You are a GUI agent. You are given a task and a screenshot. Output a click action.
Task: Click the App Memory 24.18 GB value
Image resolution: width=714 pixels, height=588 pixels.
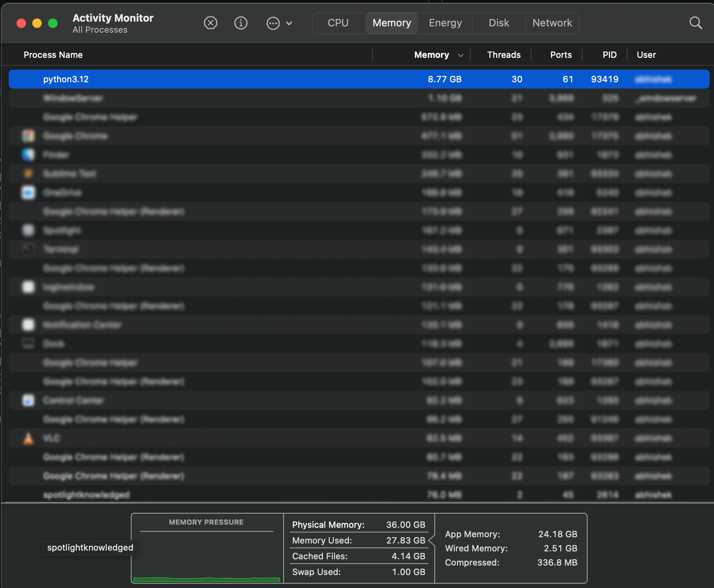(x=558, y=534)
